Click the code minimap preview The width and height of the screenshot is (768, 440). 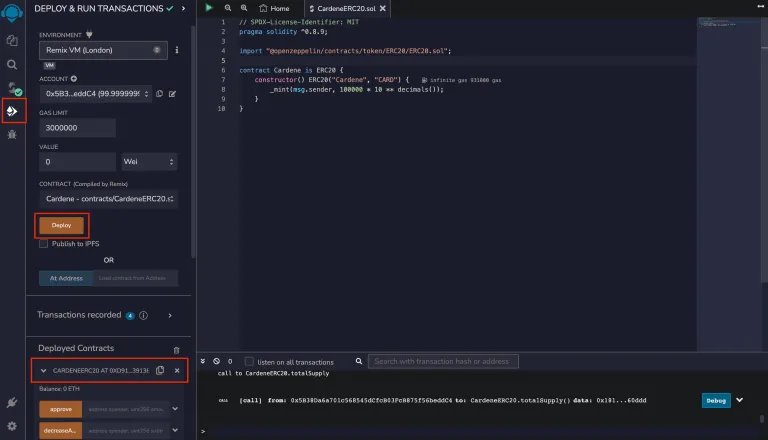[730, 24]
